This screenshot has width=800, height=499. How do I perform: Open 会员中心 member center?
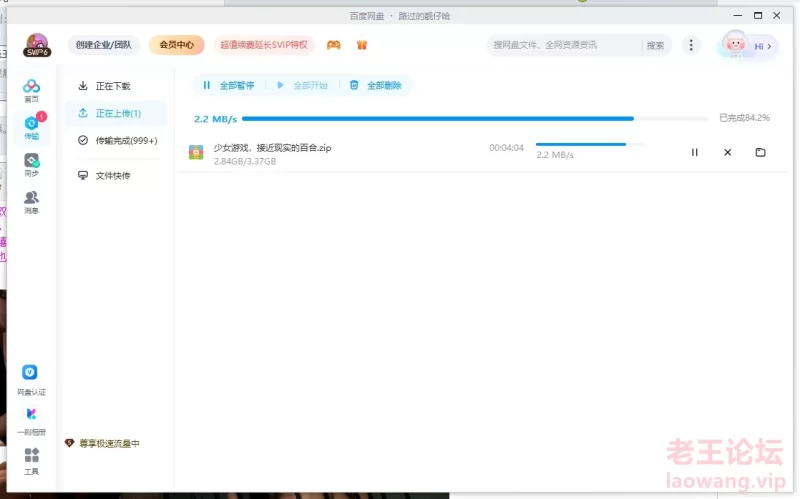(177, 45)
